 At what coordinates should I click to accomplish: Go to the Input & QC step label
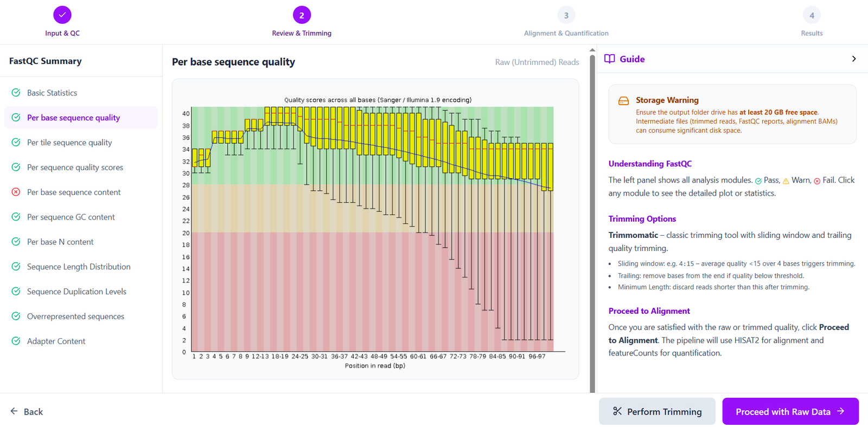tap(62, 33)
